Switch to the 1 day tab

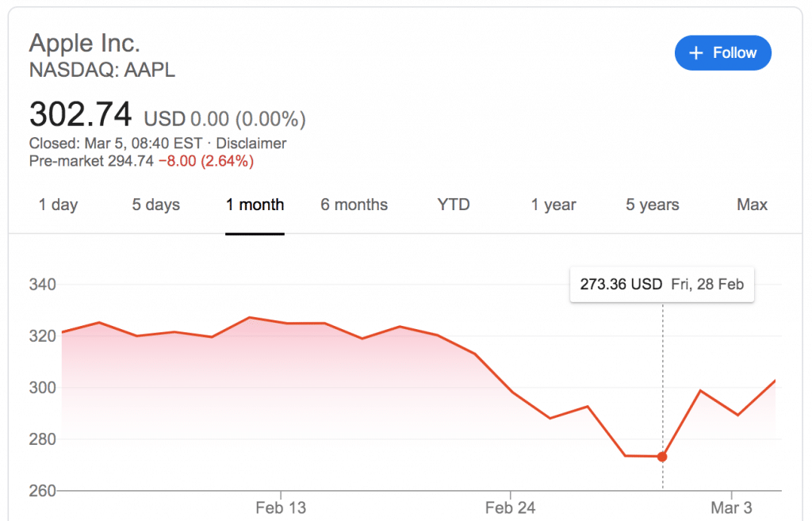58,205
